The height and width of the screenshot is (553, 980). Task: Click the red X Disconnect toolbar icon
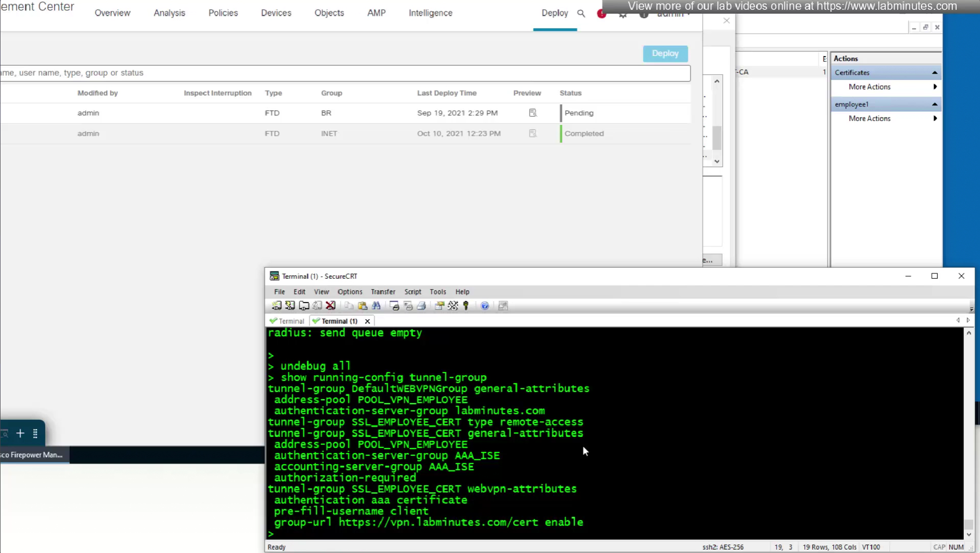[x=331, y=306]
